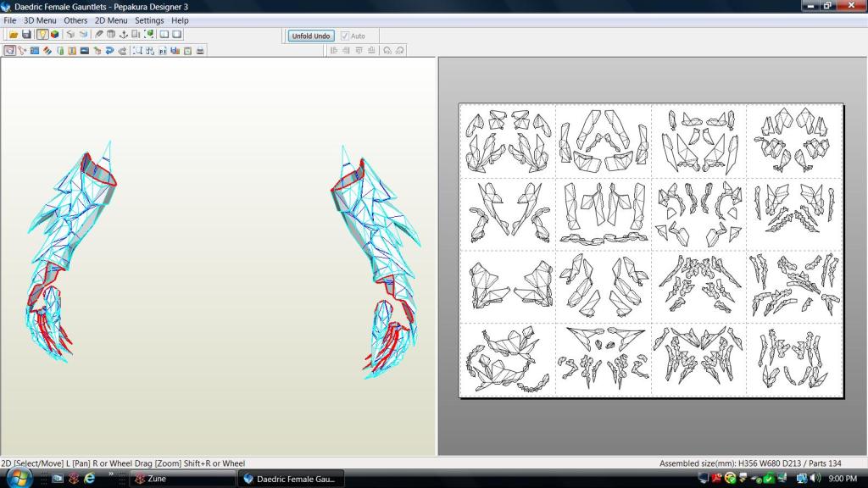Click the Show Desktop quick launch icon

point(58,479)
